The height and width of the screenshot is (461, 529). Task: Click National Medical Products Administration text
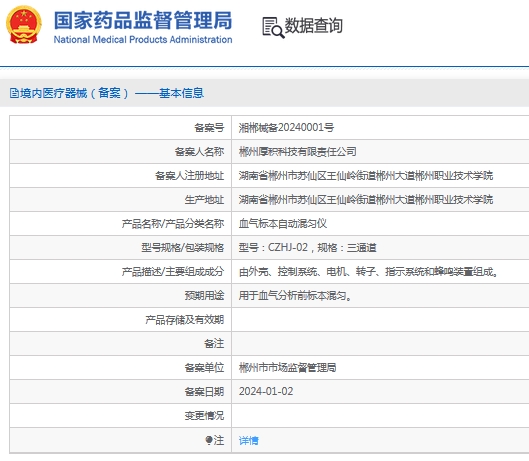coord(143,39)
